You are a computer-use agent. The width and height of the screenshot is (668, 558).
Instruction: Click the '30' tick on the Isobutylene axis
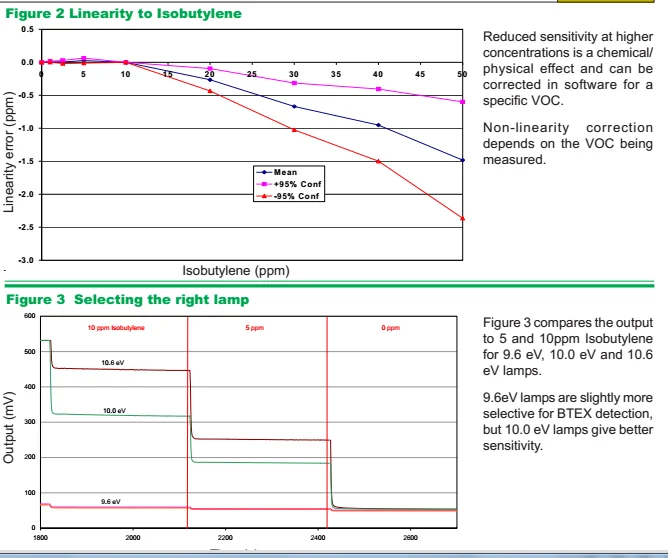coord(294,74)
